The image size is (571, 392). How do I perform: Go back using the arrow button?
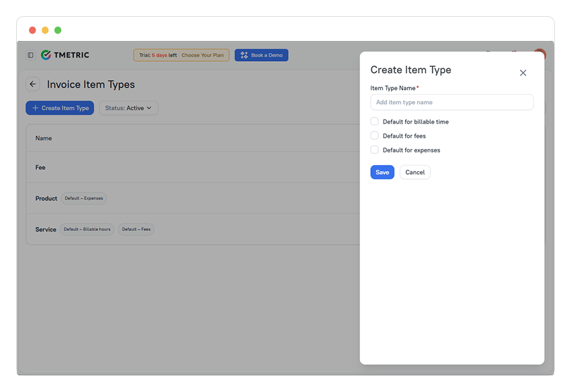click(33, 84)
